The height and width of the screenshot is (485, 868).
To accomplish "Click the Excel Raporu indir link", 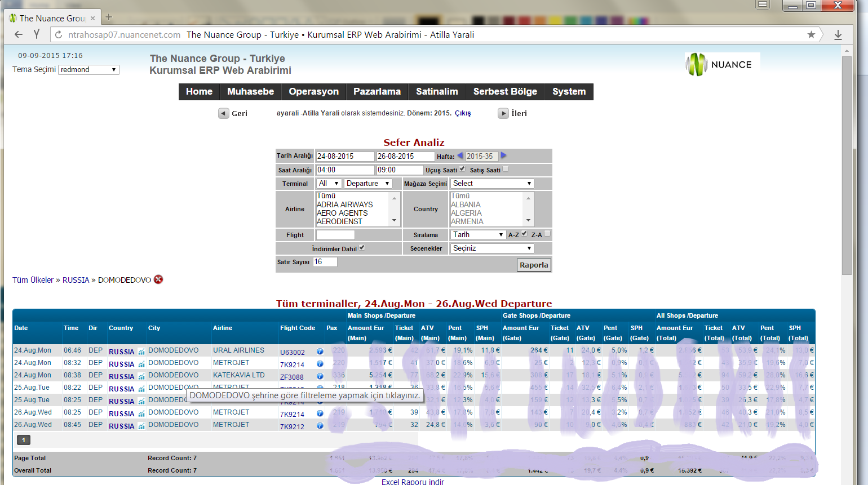I will tap(413, 482).
